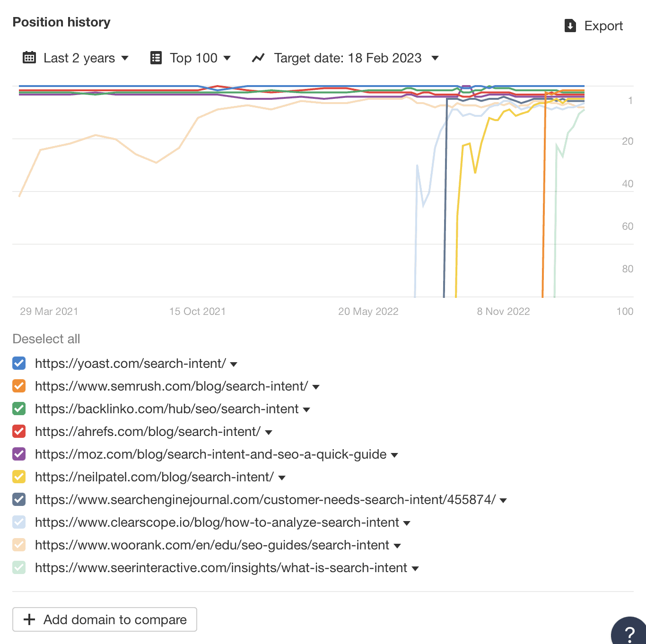This screenshot has width=646, height=644.
Task: Toggle the semrush.com blog search-intent checkbox
Action: pos(19,386)
